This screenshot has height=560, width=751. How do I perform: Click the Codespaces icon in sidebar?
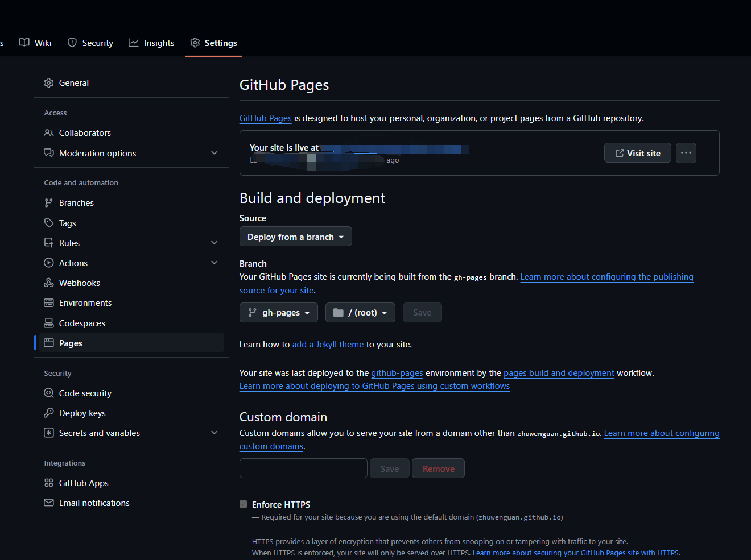click(x=49, y=323)
